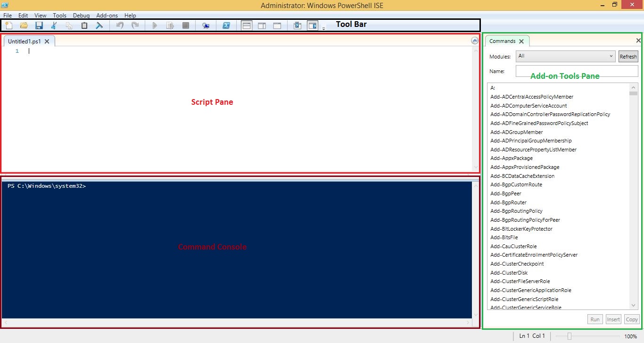Switch to the Untitled1.ps1 tab
The width and height of the screenshot is (644, 343).
[x=25, y=42]
